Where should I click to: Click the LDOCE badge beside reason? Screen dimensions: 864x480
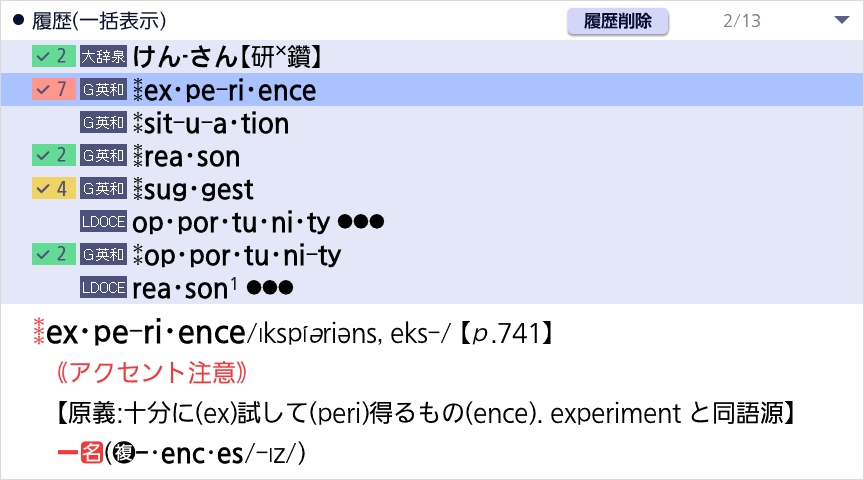[103, 288]
